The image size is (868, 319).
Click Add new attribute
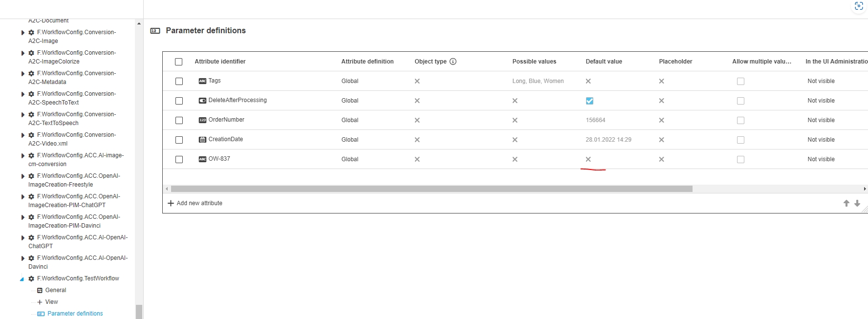coord(195,203)
